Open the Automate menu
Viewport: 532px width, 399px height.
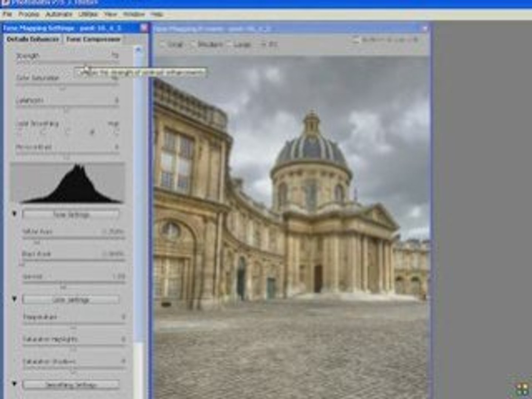coord(59,14)
